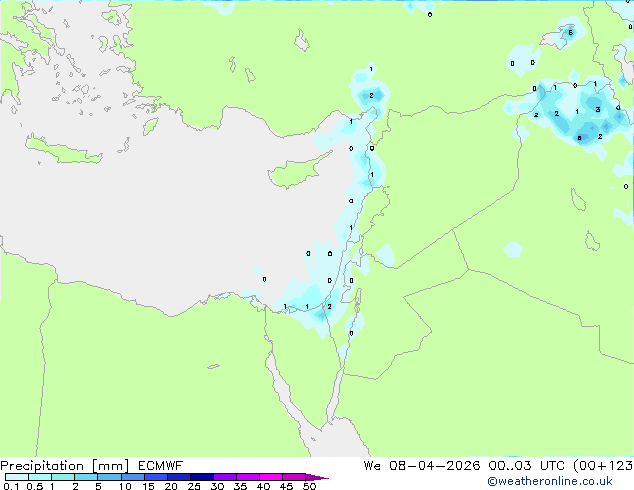Viewport: 634px width, 490px height.
Task: Click the '5' precipitation value on the map
Action: [571, 33]
